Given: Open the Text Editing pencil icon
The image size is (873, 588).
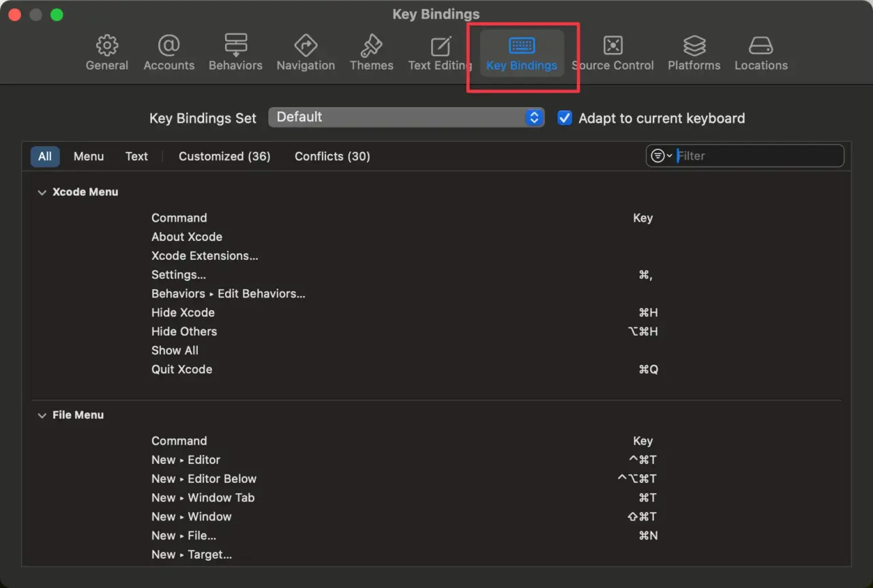Looking at the screenshot, I should pos(441,46).
